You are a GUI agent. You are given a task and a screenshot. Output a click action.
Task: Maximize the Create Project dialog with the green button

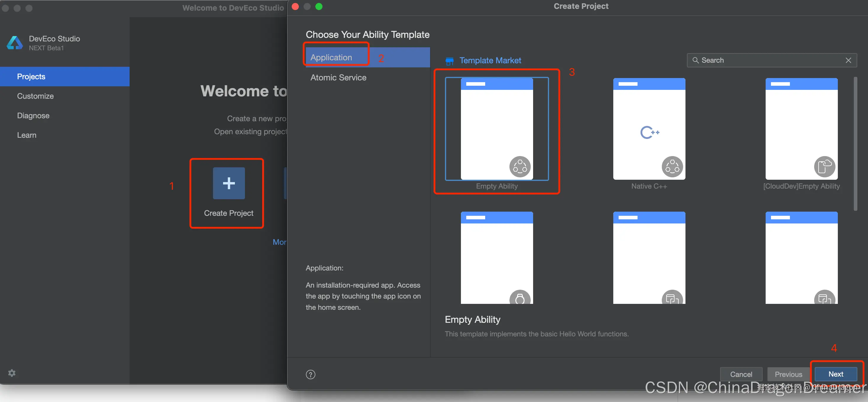[x=319, y=7]
